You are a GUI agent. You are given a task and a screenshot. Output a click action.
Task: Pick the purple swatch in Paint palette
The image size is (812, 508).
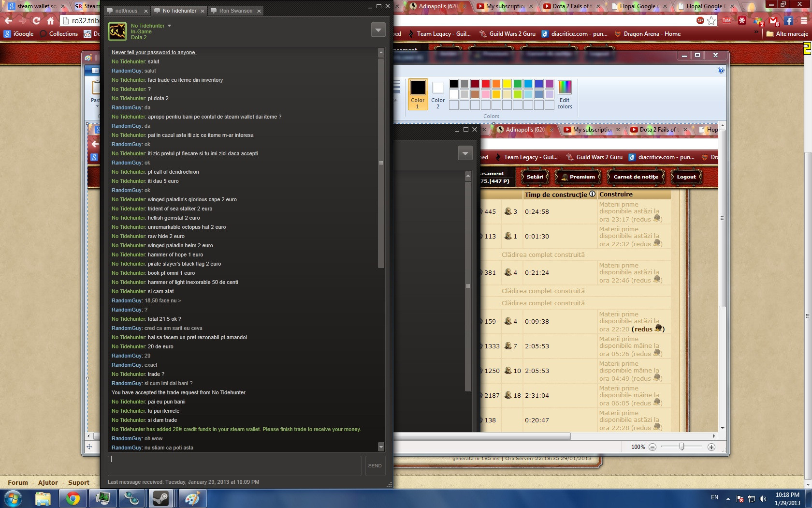coord(550,84)
